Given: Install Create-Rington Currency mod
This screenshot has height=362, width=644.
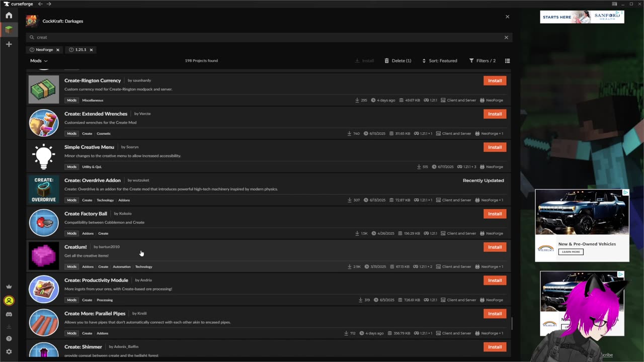Looking at the screenshot, I should click(x=495, y=80).
